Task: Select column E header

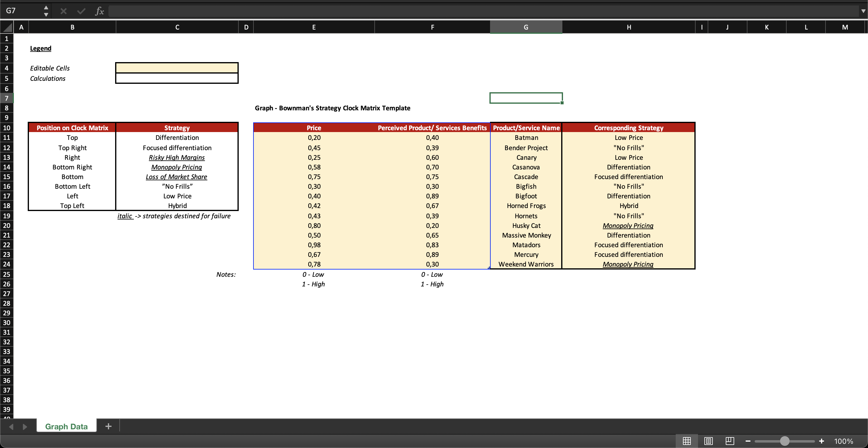Action: pyautogui.click(x=314, y=27)
